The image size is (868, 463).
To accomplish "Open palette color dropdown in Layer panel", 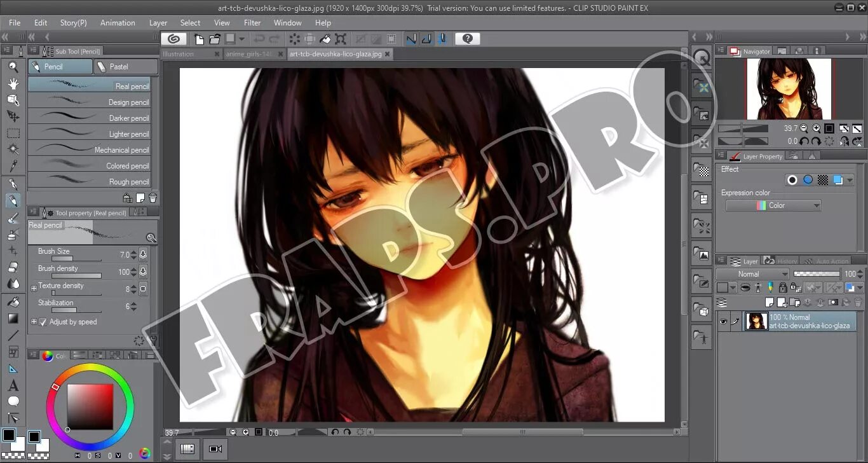I will coord(733,288).
